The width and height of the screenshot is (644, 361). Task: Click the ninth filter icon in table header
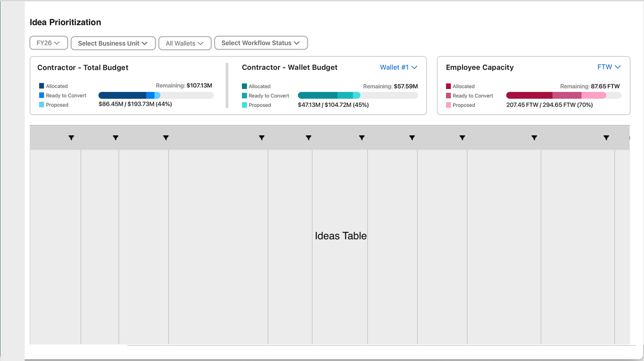(x=534, y=138)
